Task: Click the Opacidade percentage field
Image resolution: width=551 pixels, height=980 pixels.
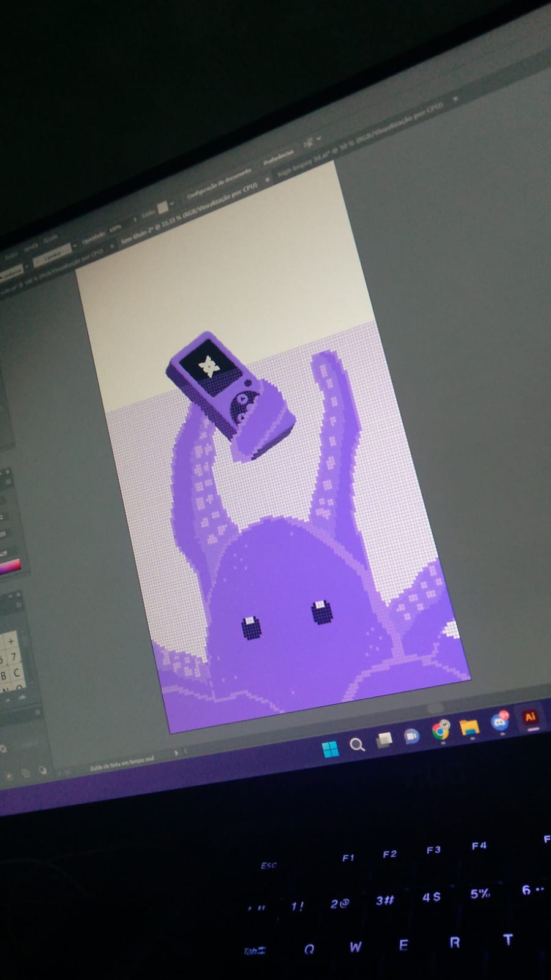Action: pos(115,227)
